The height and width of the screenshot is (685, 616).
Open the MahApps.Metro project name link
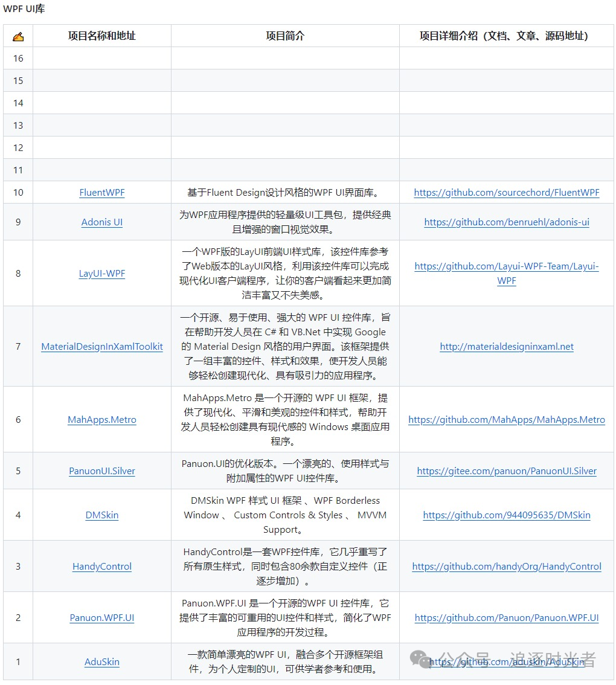coord(102,419)
